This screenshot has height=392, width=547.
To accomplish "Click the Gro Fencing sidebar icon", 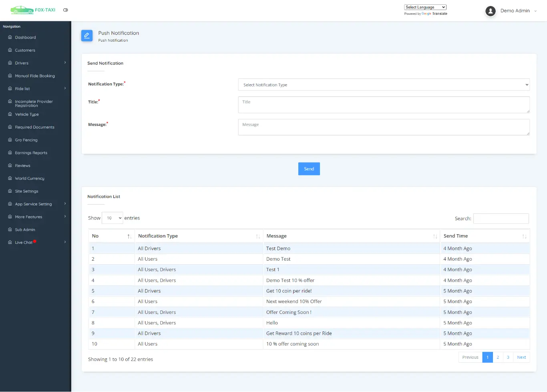I will pyautogui.click(x=10, y=140).
